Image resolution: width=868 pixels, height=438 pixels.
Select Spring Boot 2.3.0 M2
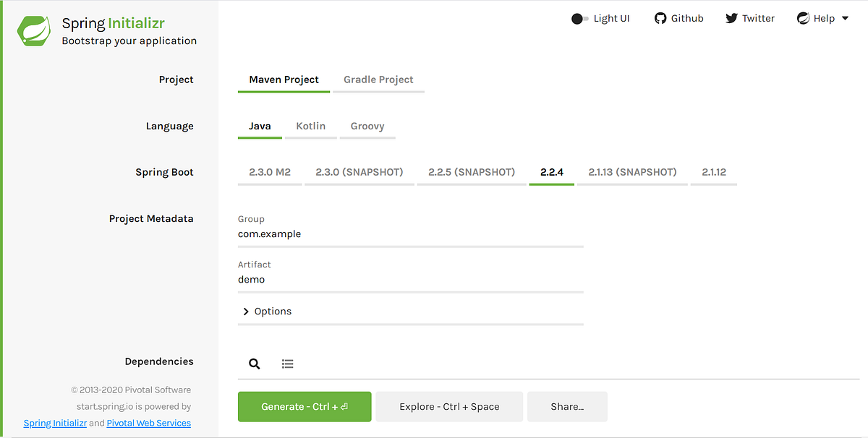(269, 172)
